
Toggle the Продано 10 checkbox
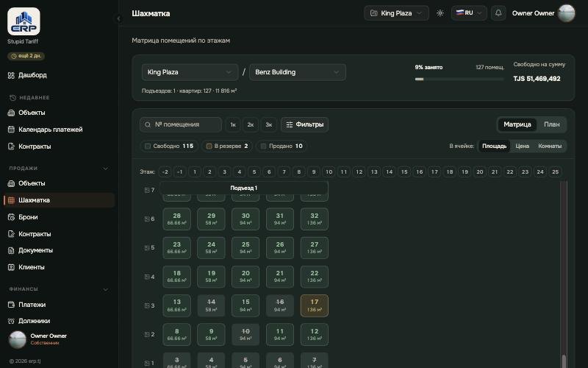tap(263, 146)
